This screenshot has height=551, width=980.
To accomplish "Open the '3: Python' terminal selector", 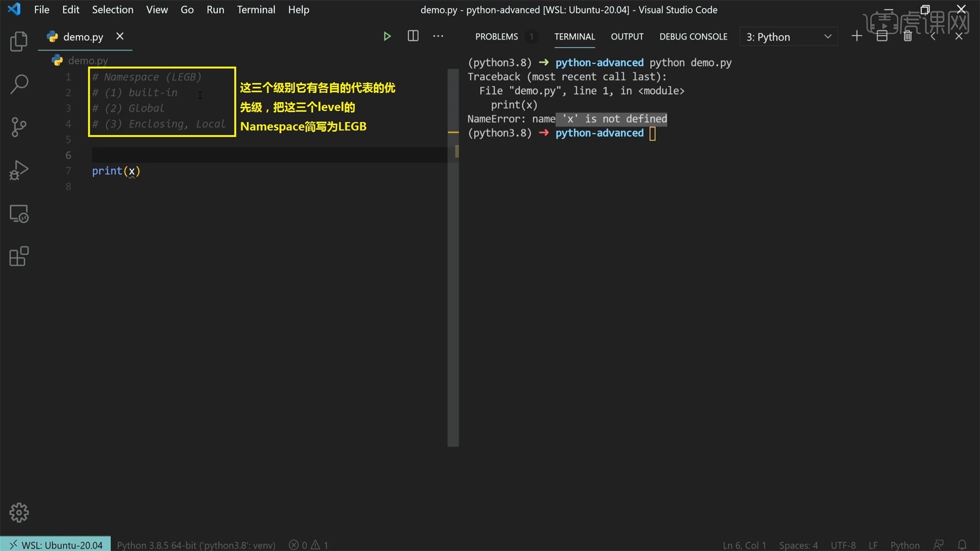I will click(788, 36).
